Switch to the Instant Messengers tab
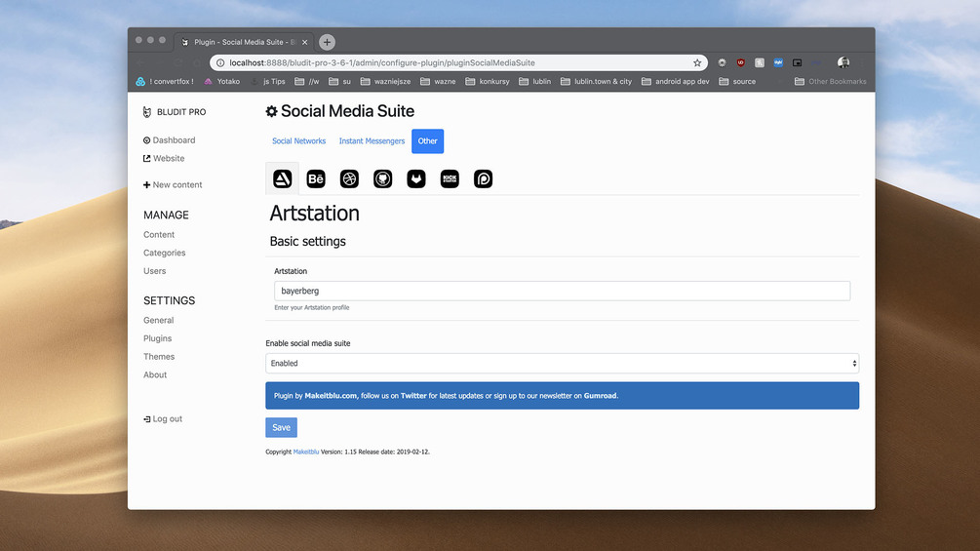980x551 pixels. 372,141
